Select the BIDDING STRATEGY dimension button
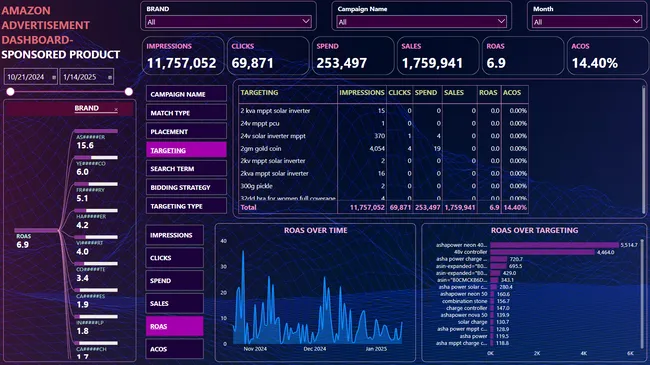This screenshot has width=650, height=365. pyautogui.click(x=187, y=187)
